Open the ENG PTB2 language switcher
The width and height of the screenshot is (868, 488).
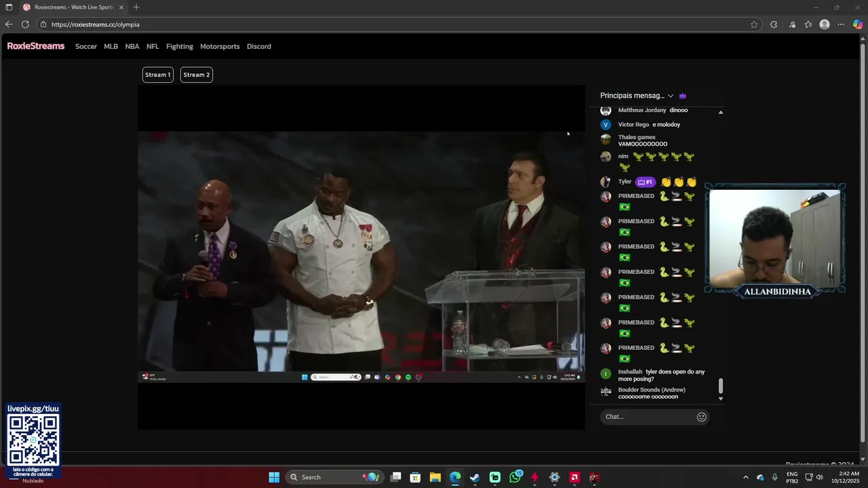tap(792, 477)
